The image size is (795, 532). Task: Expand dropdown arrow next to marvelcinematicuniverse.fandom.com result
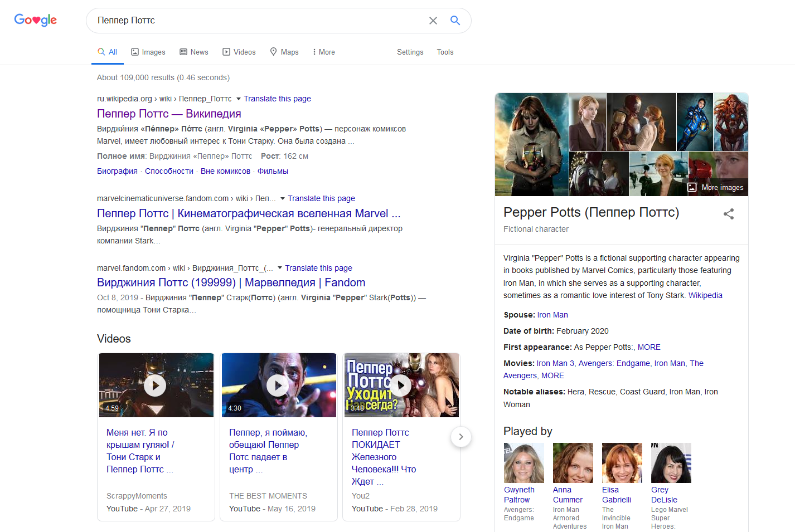283,198
